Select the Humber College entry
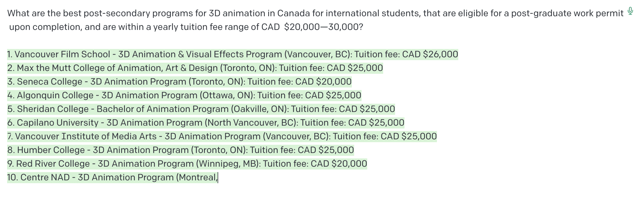Viewport: 644px width, 200px height. [x=180, y=150]
